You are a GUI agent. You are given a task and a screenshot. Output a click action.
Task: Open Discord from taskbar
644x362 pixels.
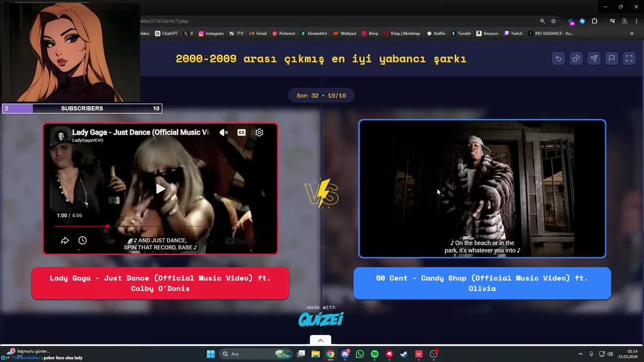click(345, 354)
